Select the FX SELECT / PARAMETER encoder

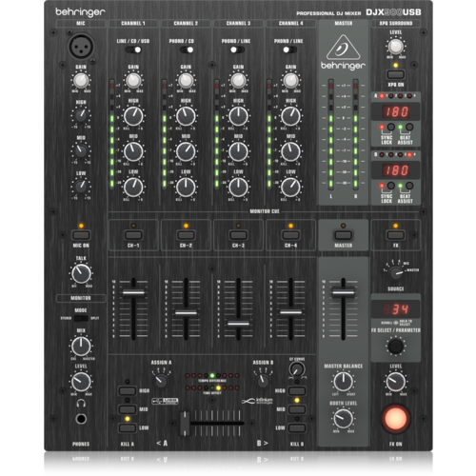tap(396, 347)
